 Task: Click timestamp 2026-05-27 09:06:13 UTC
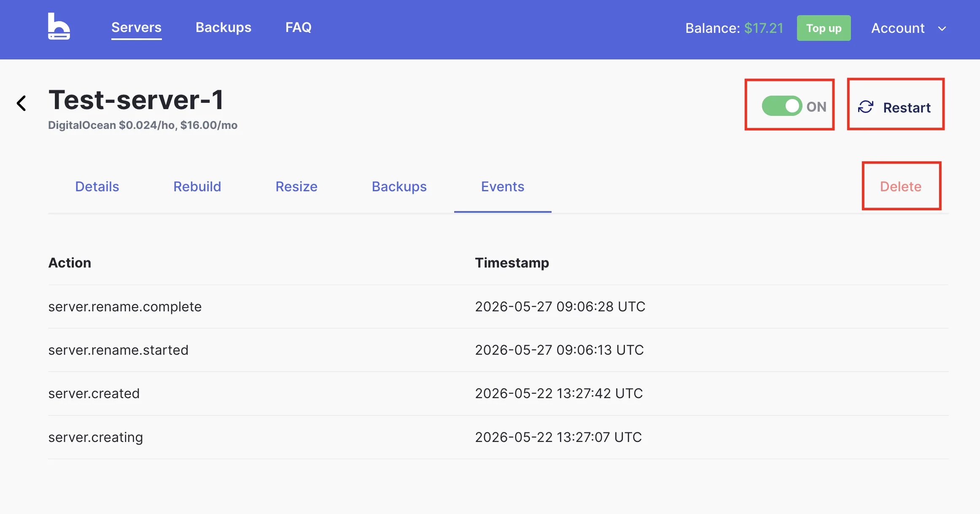pyautogui.click(x=559, y=350)
